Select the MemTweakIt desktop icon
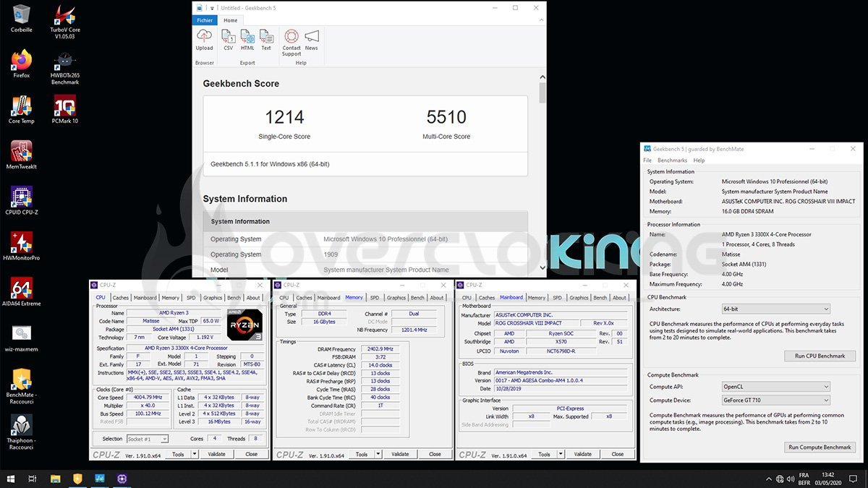 click(x=22, y=155)
